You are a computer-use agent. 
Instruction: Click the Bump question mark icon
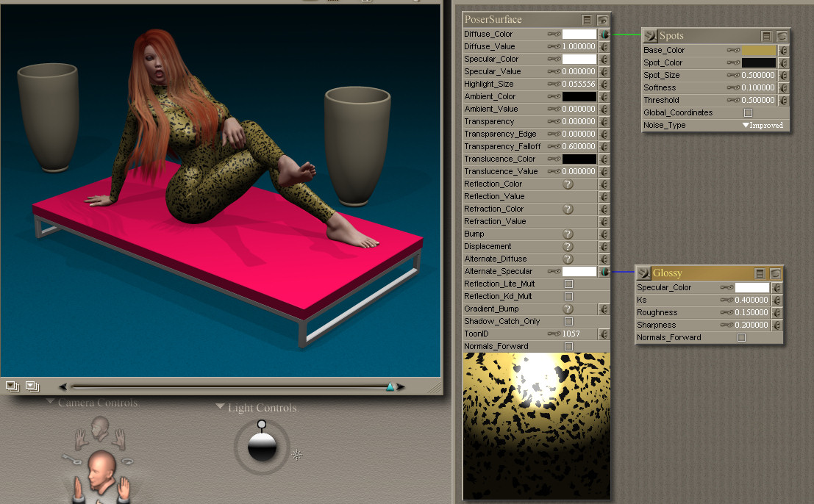point(568,234)
